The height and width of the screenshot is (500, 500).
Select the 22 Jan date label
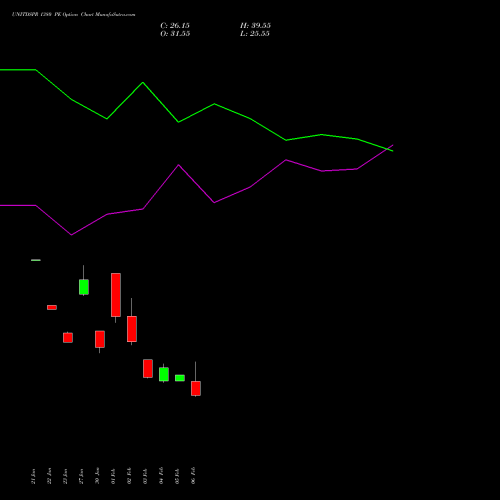pos(49,476)
